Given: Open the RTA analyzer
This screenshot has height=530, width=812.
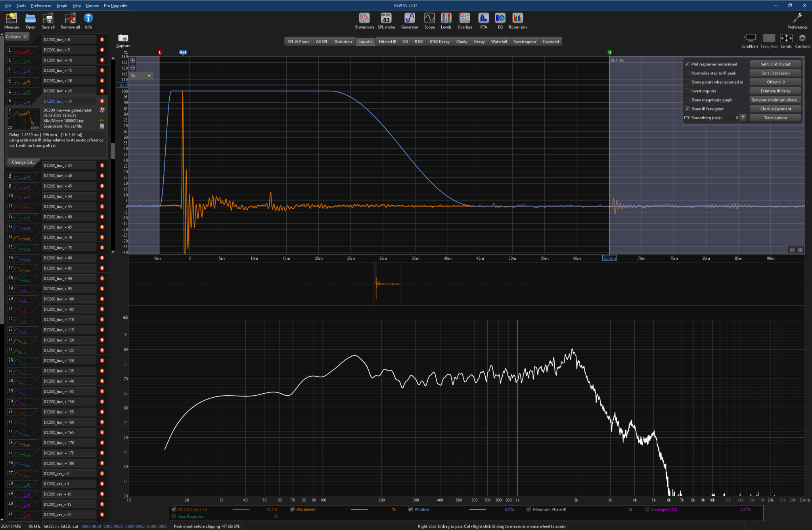Looking at the screenshot, I should (x=483, y=21).
